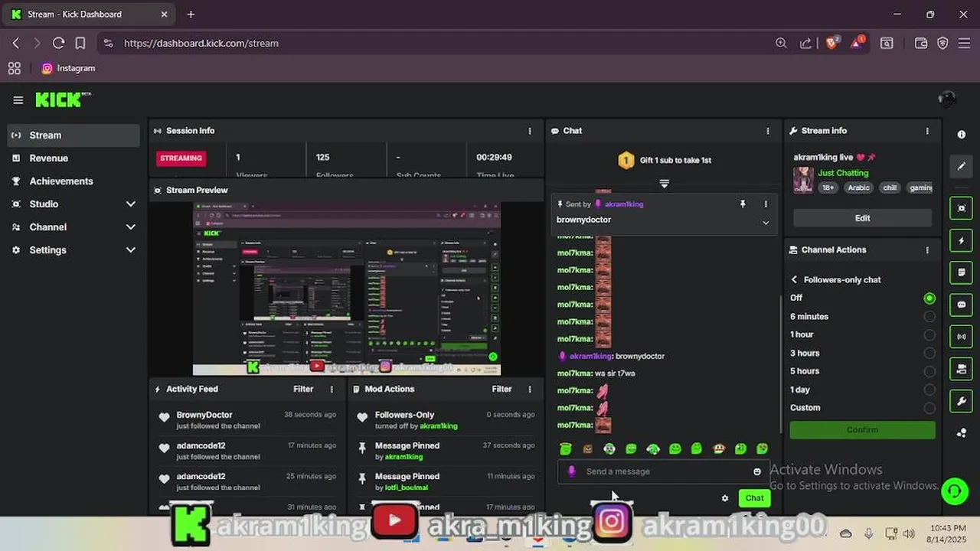
Task: Select the 5 hours radio option
Action: point(929,371)
